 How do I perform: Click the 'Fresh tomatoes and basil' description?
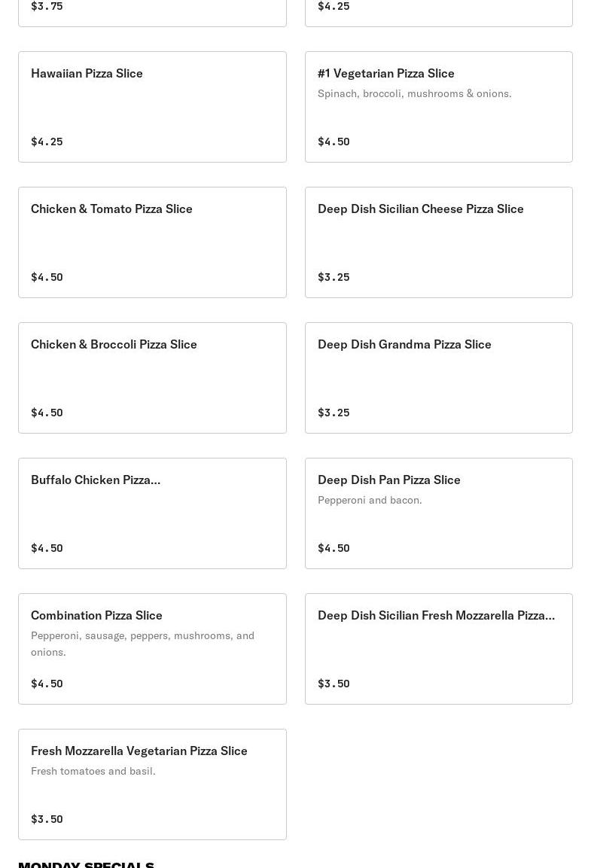pos(93,771)
